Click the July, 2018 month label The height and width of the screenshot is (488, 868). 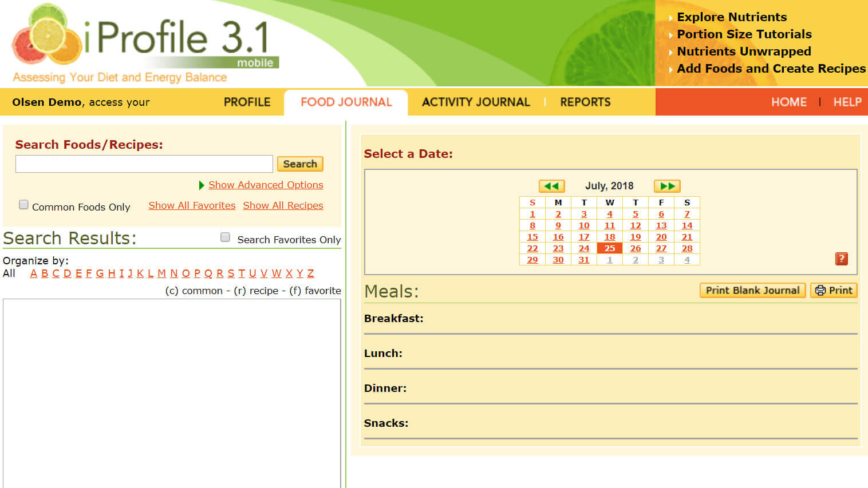(x=609, y=186)
